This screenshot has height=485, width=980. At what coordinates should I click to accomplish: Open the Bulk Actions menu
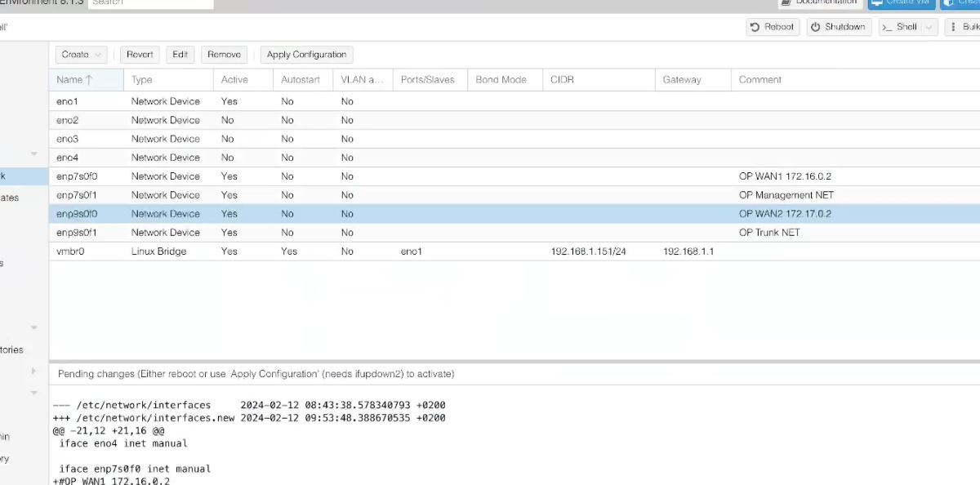click(x=964, y=27)
